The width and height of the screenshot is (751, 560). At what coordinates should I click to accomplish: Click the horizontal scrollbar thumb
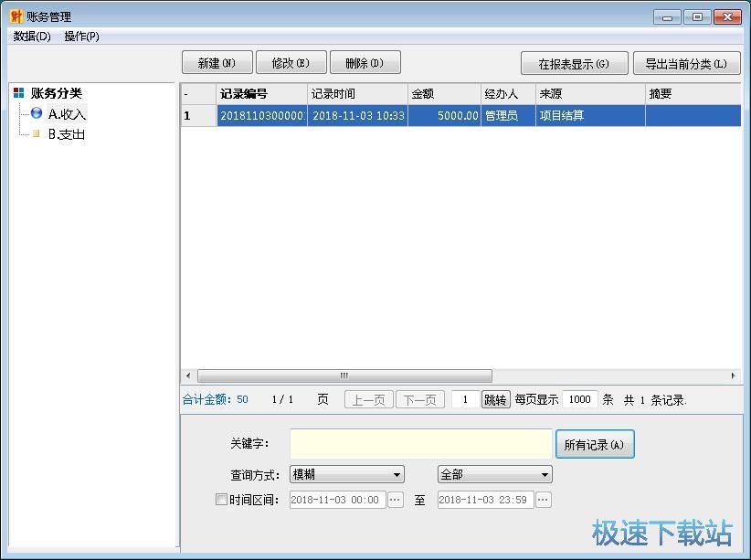click(x=344, y=375)
